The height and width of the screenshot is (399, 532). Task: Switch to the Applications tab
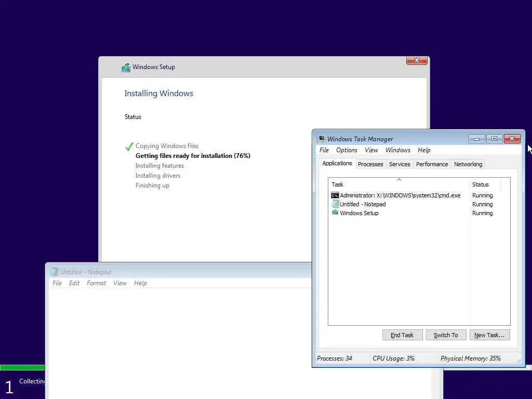(337, 163)
